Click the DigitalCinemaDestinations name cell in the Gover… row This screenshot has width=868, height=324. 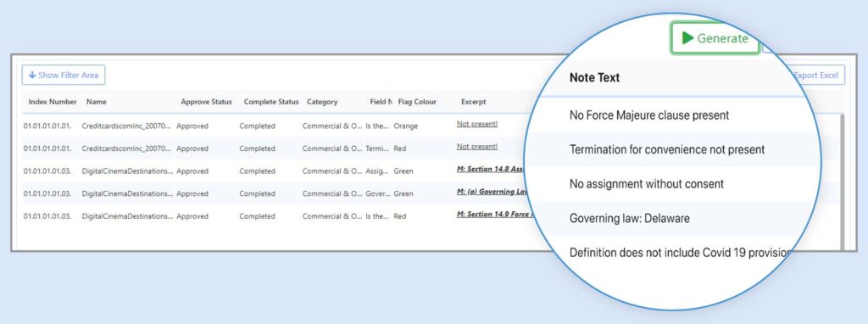(x=127, y=194)
